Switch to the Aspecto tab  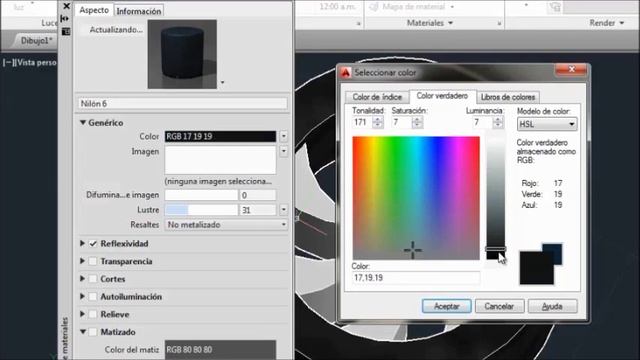94,10
